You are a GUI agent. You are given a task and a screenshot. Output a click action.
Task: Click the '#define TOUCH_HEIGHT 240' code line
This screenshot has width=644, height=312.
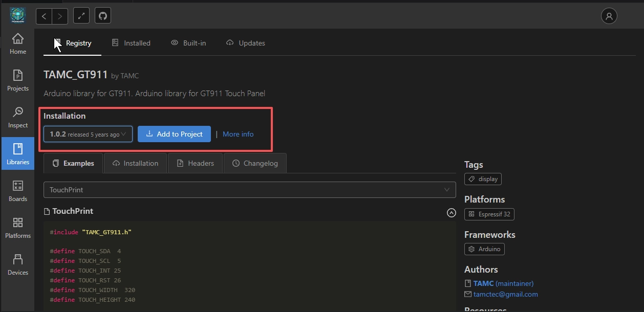coord(92,300)
